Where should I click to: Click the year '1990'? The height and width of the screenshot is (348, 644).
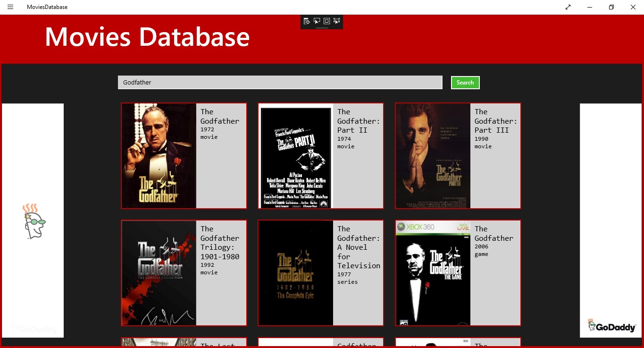(x=481, y=139)
